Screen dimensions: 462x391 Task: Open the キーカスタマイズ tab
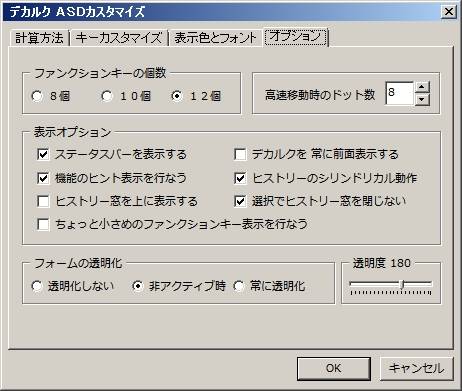118,38
